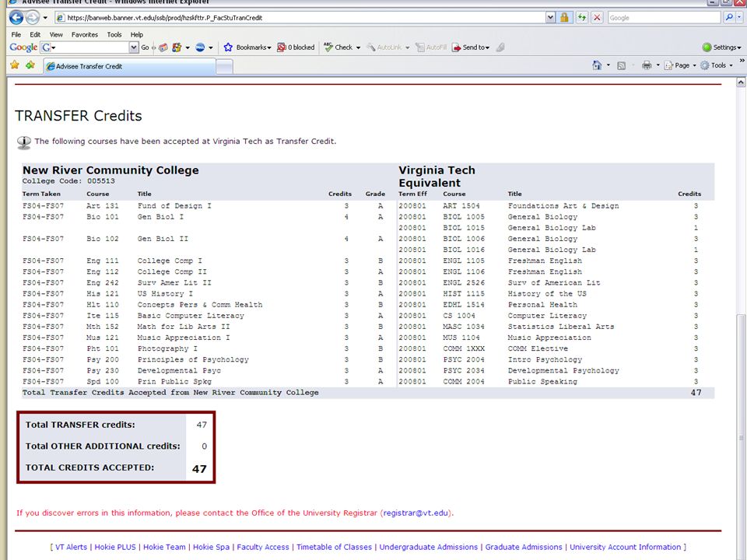Click the Print icon
The width and height of the screenshot is (747, 560).
(647, 65)
